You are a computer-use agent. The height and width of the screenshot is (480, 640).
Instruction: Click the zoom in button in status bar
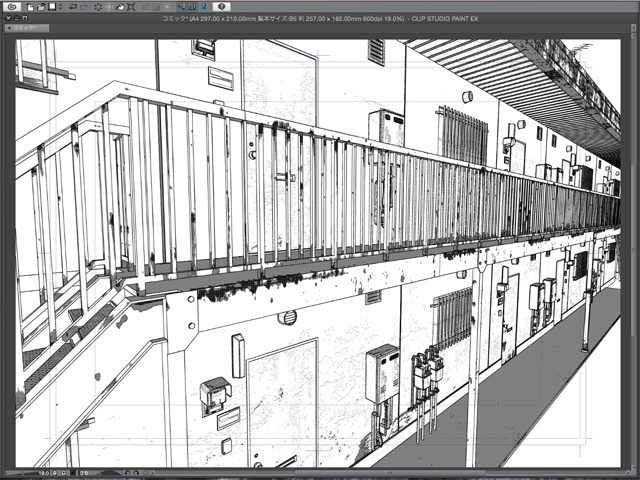[x=64, y=473]
